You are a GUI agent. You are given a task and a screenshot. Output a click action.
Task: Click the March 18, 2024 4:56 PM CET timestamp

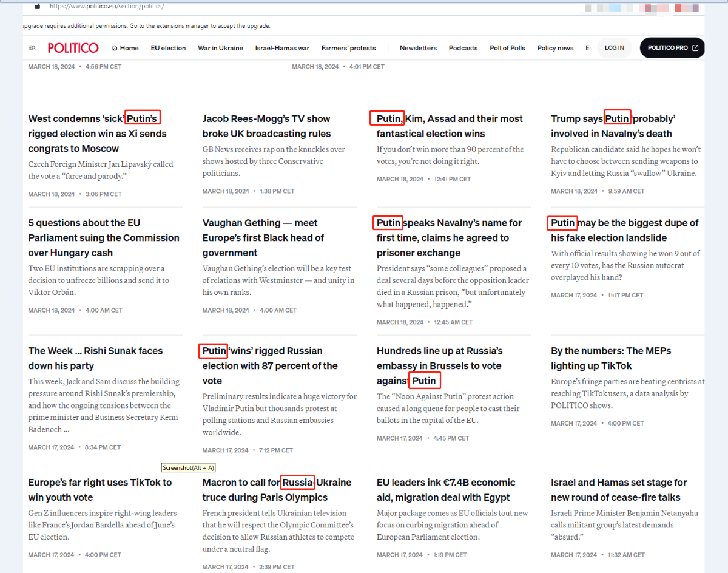(75, 67)
